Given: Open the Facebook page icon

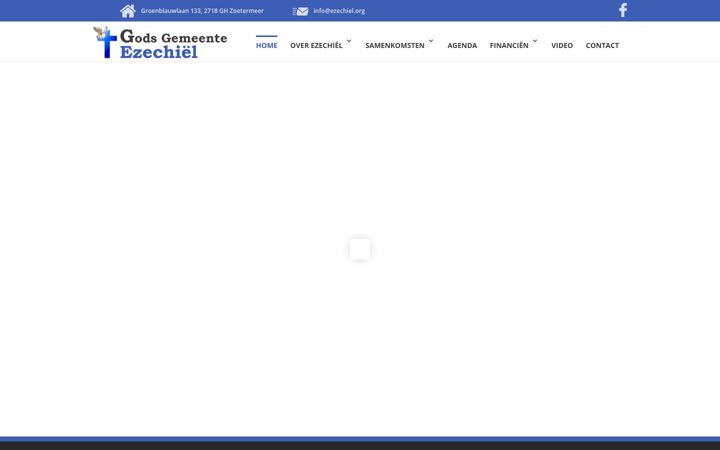Looking at the screenshot, I should click(x=623, y=10).
